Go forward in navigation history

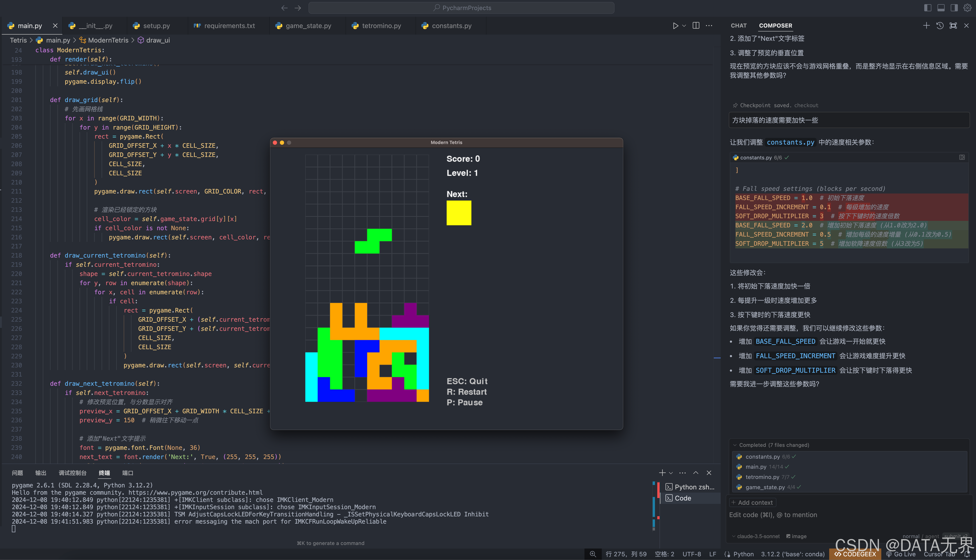(x=298, y=8)
